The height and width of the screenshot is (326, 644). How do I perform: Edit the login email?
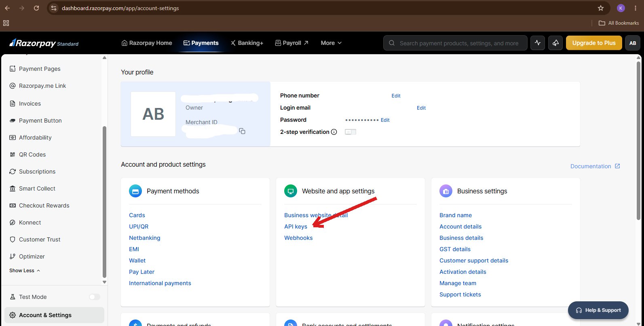coord(421,108)
